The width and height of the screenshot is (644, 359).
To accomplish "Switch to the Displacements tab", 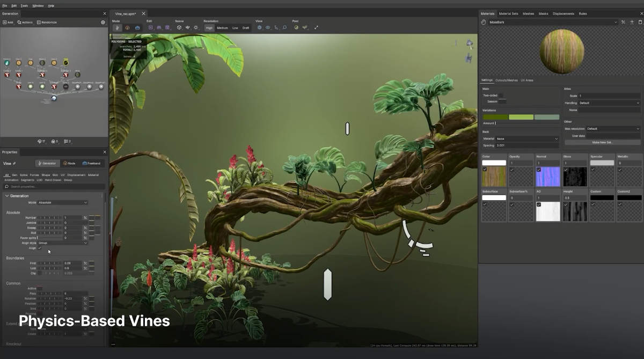I will pos(563,13).
